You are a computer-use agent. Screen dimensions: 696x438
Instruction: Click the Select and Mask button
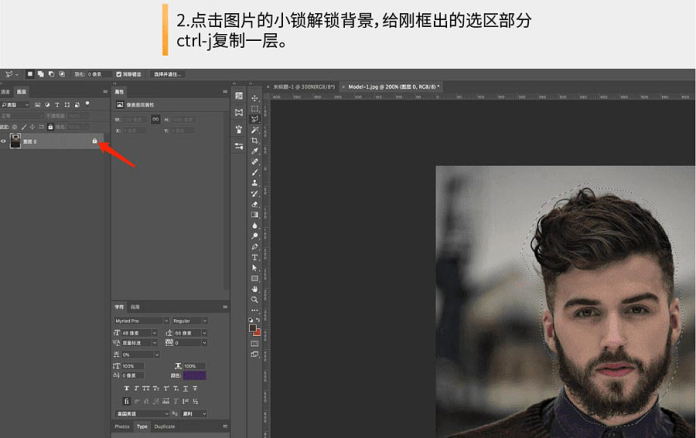pyautogui.click(x=167, y=74)
